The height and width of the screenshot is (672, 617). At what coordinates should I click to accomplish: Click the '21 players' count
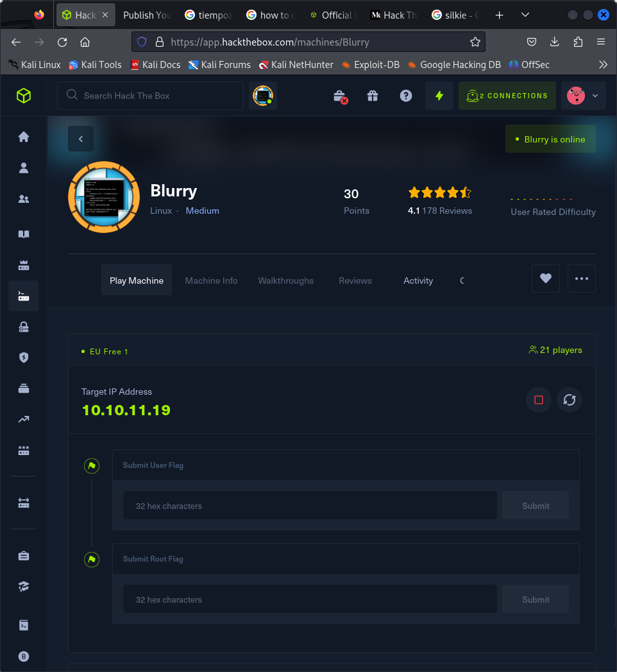(556, 350)
